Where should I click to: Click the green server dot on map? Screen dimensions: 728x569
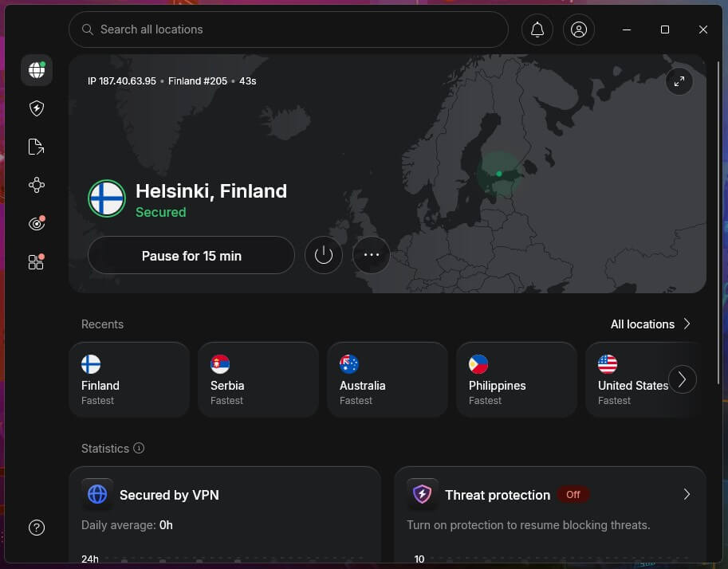pyautogui.click(x=499, y=174)
